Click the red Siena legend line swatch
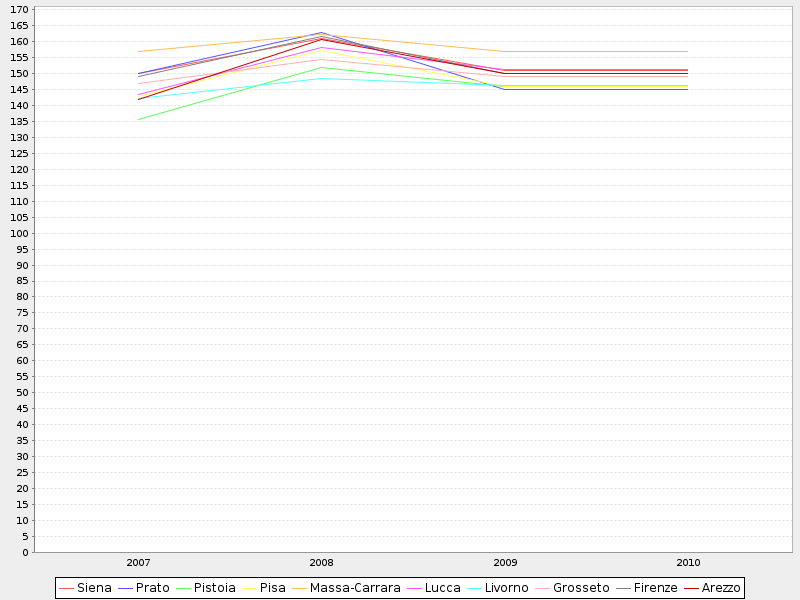 (x=67, y=589)
